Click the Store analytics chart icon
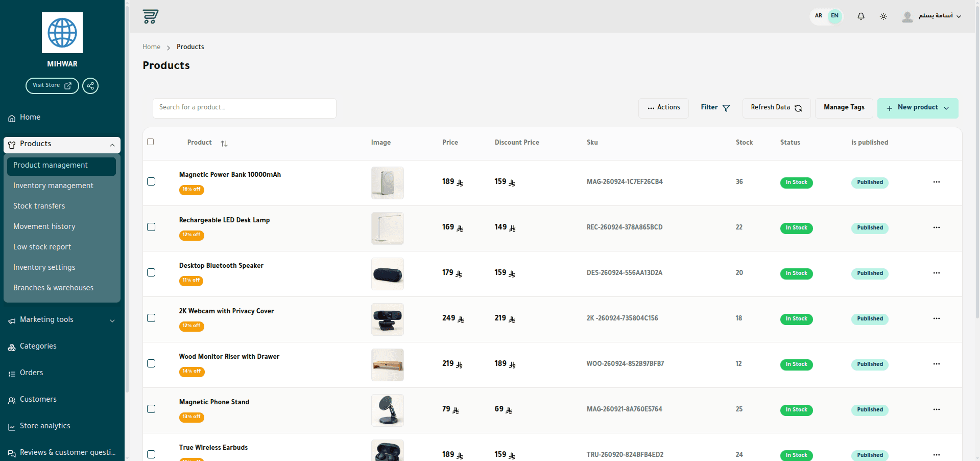 pos(12,427)
